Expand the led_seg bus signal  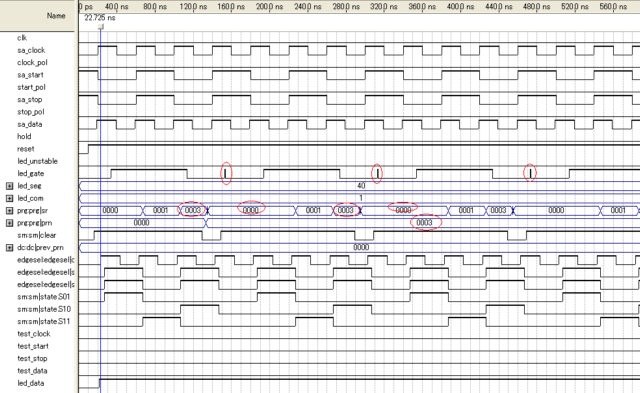pyautogui.click(x=9, y=186)
